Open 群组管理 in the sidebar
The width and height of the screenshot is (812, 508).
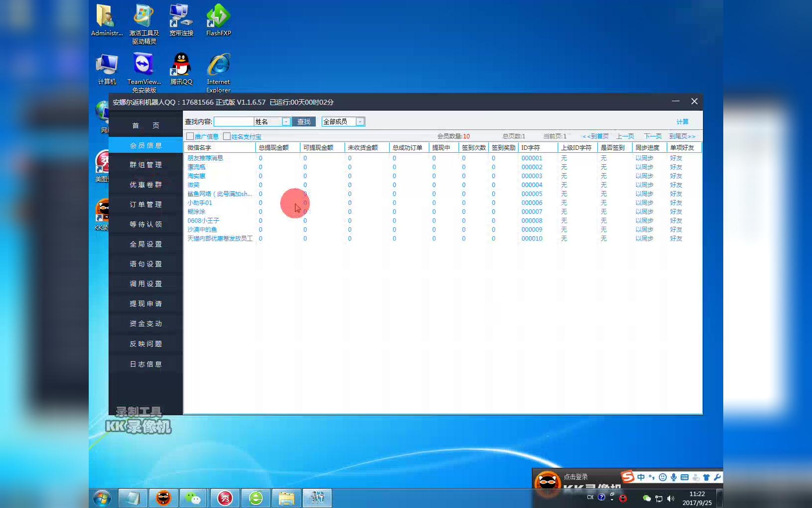(x=146, y=165)
